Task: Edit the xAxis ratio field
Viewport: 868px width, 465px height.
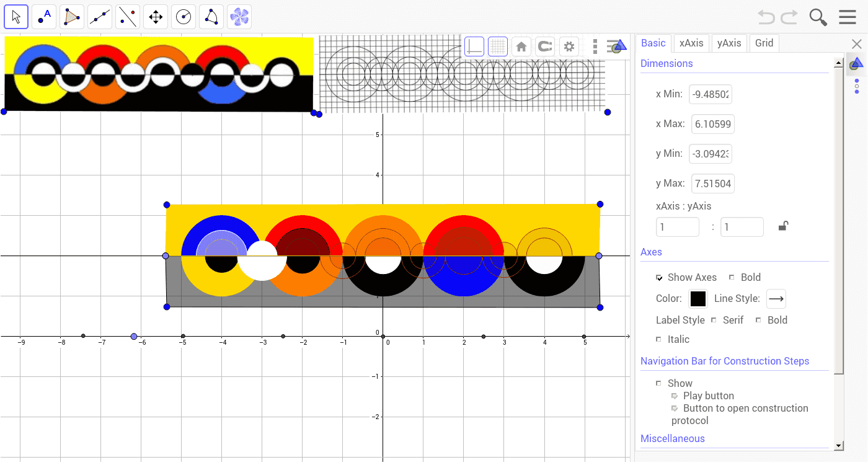Action: pos(678,227)
